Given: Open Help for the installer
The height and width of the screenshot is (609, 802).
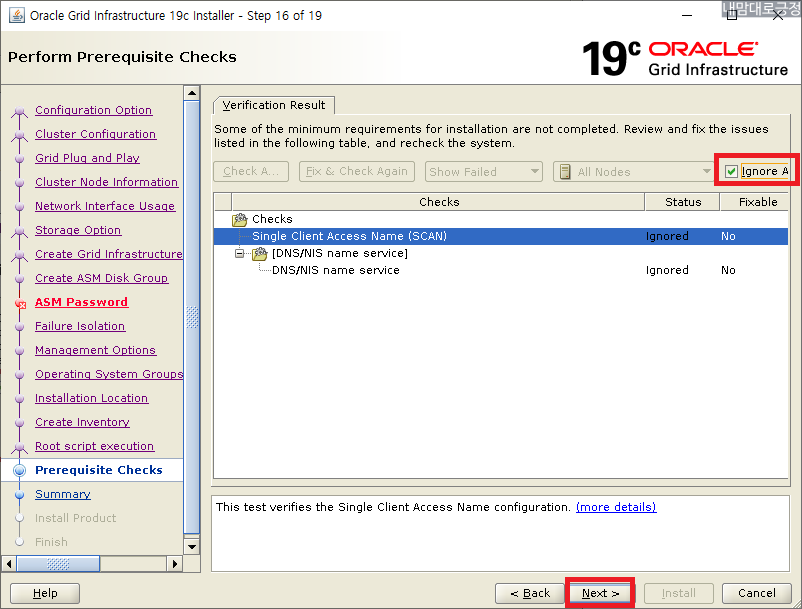Looking at the screenshot, I should click(45, 593).
